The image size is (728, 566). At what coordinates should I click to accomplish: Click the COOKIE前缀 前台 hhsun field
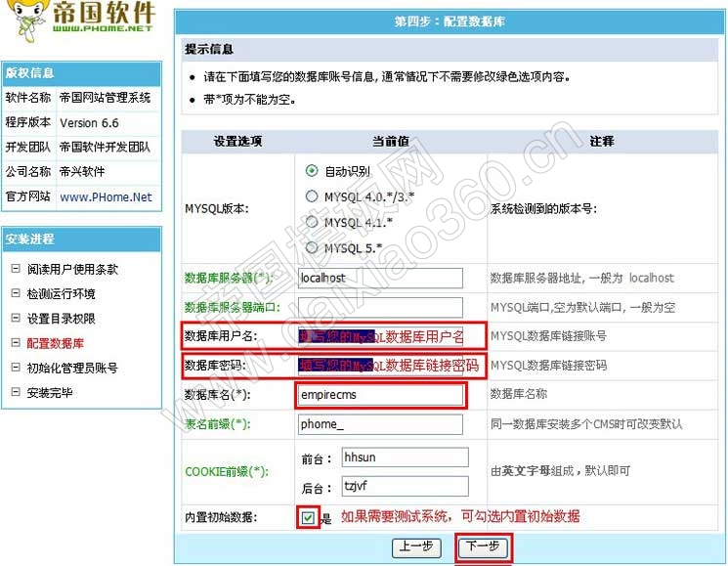(404, 457)
